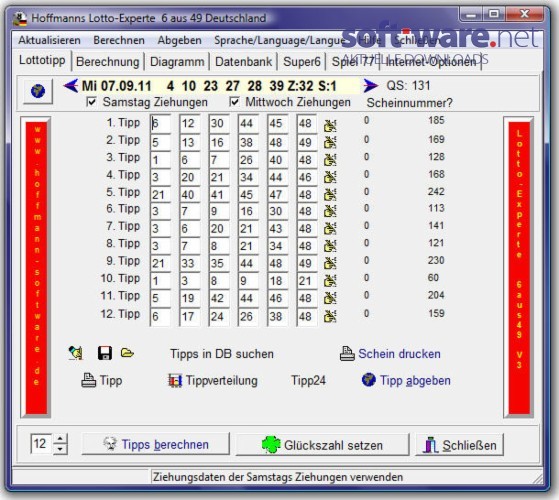
Task: Click the hand icon for 9. Tipp
Action: pos(330,263)
